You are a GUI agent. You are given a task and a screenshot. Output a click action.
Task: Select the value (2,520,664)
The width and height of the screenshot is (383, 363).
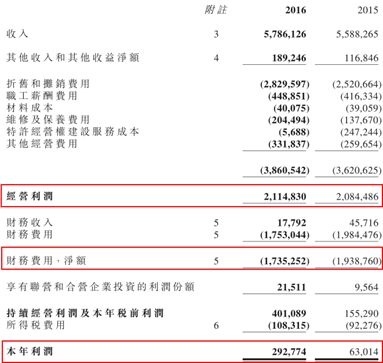click(x=357, y=84)
